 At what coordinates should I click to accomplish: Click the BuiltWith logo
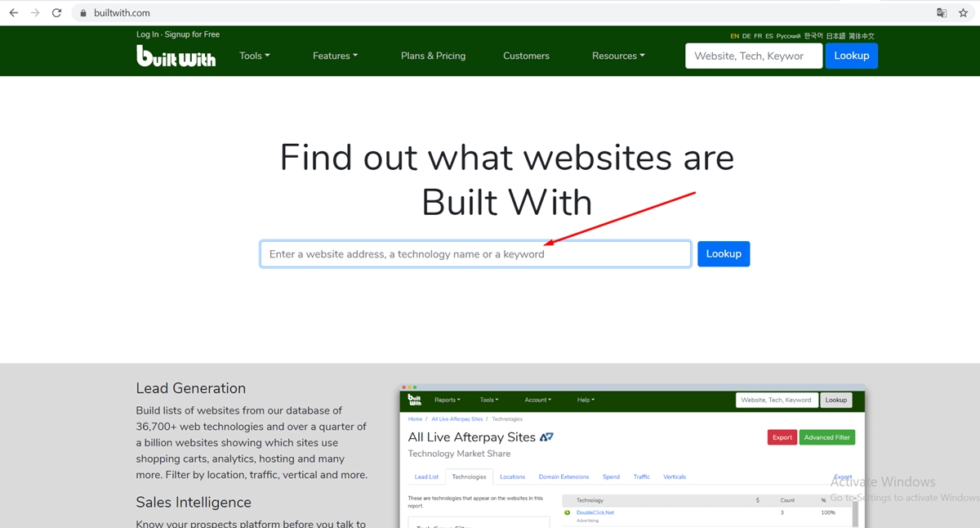tap(176, 56)
